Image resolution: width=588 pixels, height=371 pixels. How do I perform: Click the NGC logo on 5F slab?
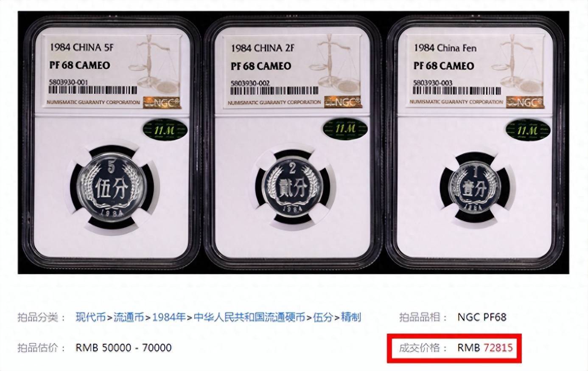coord(161,102)
